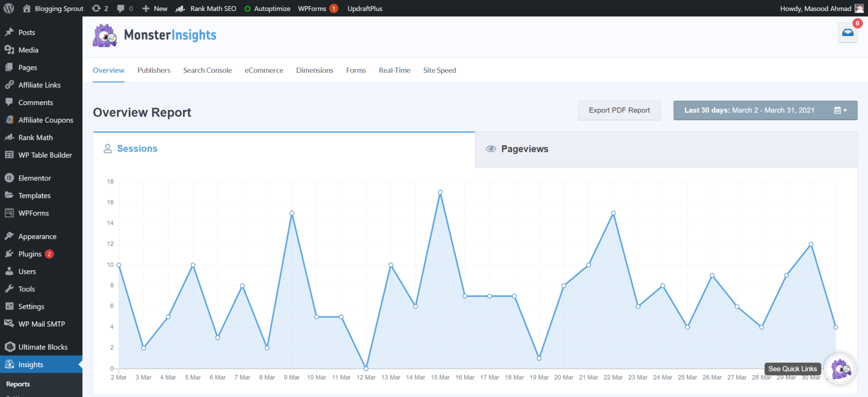868x397 pixels.
Task: Click the Rank Math sidebar icon
Action: 9,137
